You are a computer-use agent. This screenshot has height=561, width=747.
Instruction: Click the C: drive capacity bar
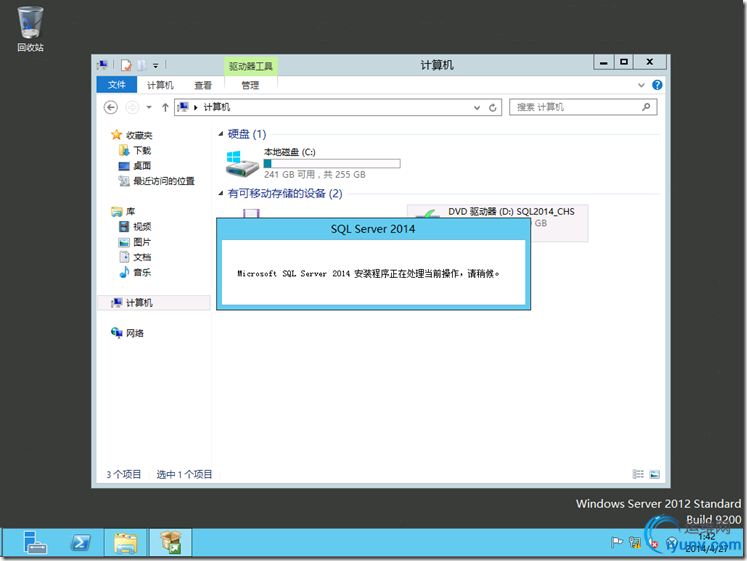(332, 164)
